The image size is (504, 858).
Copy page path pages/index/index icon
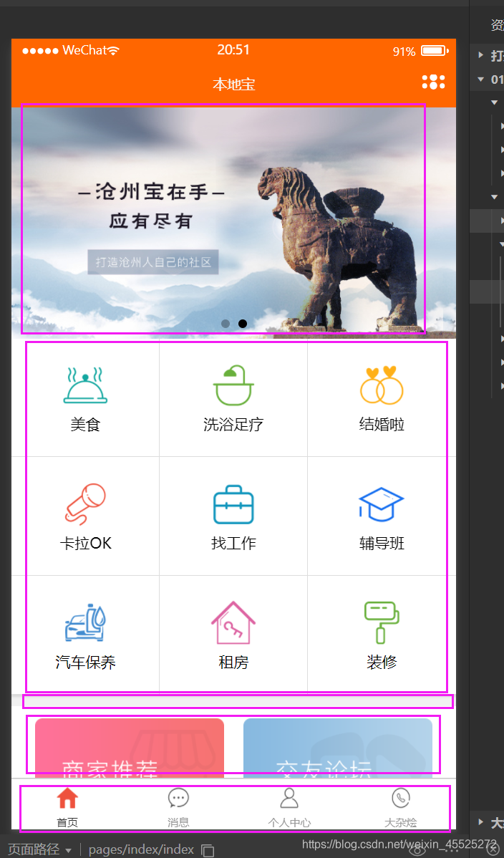point(208,850)
